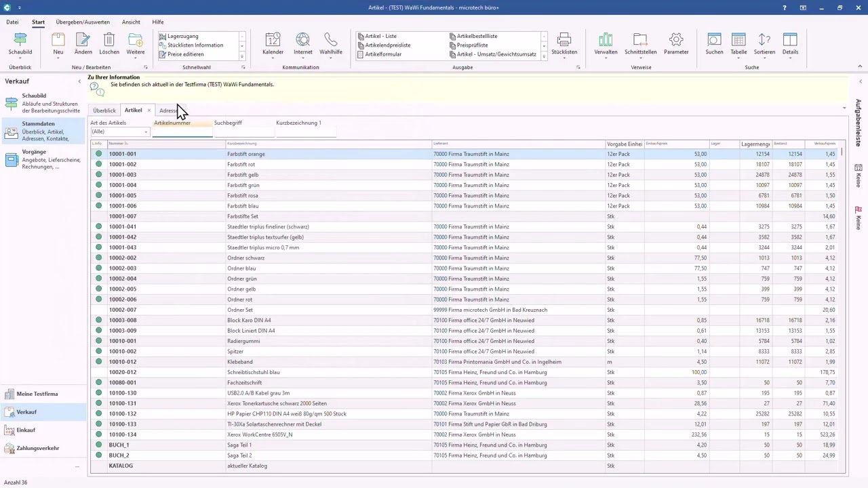This screenshot has height=488, width=868.
Task: Open the Schaubild overview in the ribbon
Action: point(20,45)
